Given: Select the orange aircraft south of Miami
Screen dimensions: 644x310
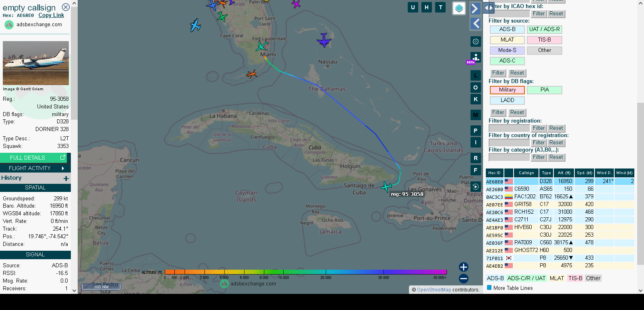Looking at the screenshot, I should 252,74.
